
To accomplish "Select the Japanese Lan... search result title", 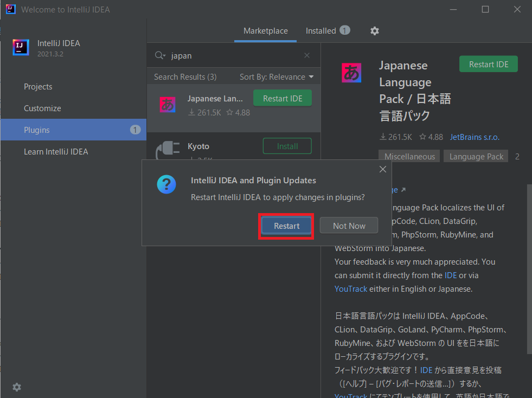I will point(215,98).
